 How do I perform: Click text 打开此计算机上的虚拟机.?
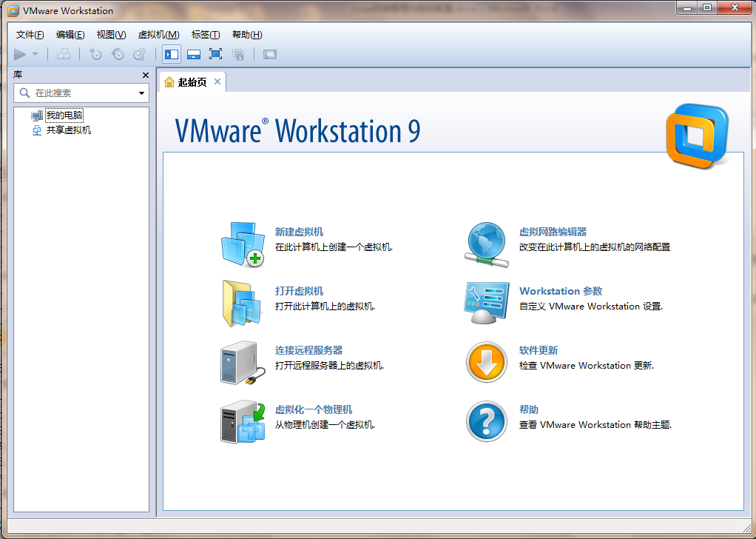(325, 307)
